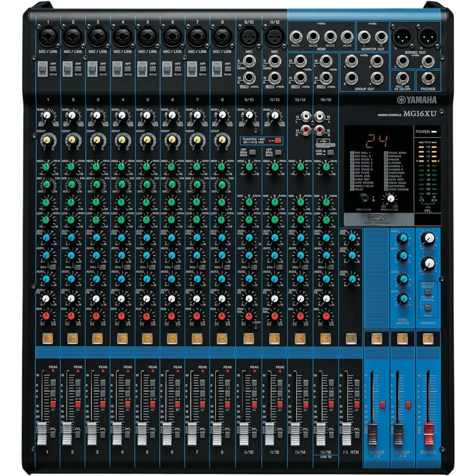Click the white PARAMETER knob
Screen dimensions: 476x476
coord(391,198)
